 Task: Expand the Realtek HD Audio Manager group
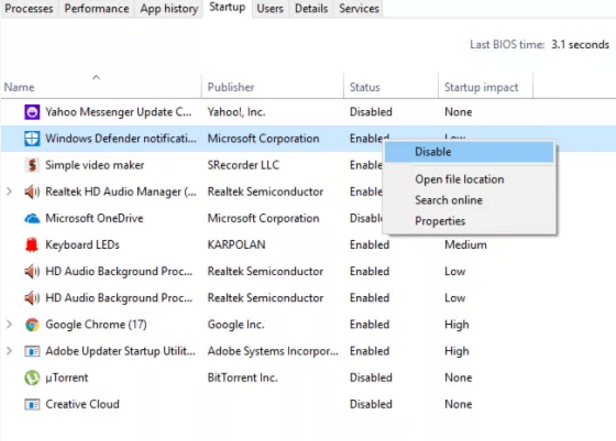[x=10, y=191]
